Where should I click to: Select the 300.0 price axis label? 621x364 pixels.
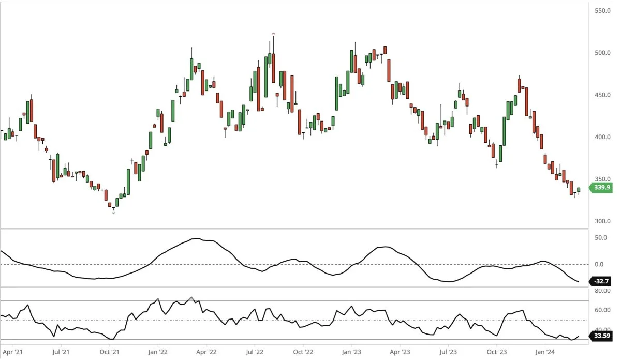(603, 221)
